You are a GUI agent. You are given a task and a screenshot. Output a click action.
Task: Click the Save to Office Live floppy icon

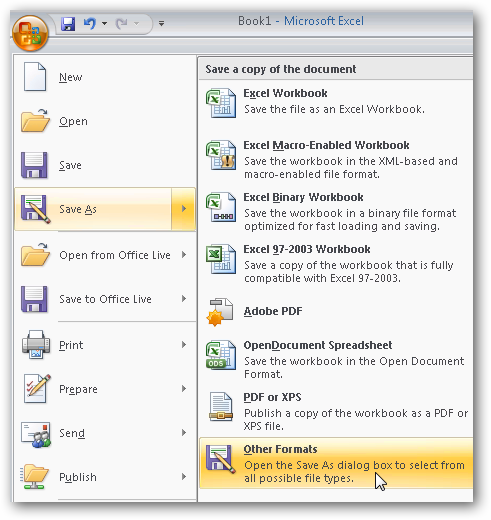pyautogui.click(x=34, y=299)
